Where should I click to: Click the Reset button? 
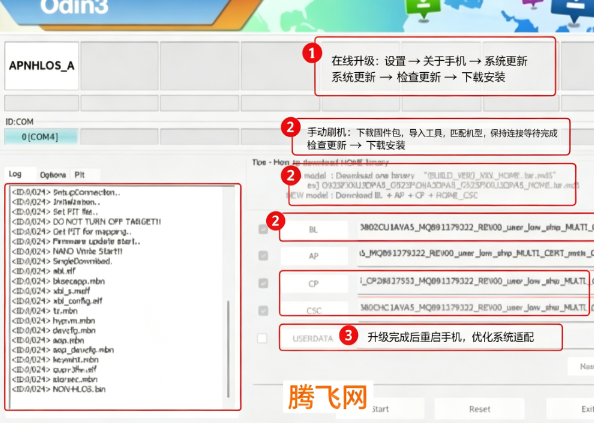(x=480, y=409)
